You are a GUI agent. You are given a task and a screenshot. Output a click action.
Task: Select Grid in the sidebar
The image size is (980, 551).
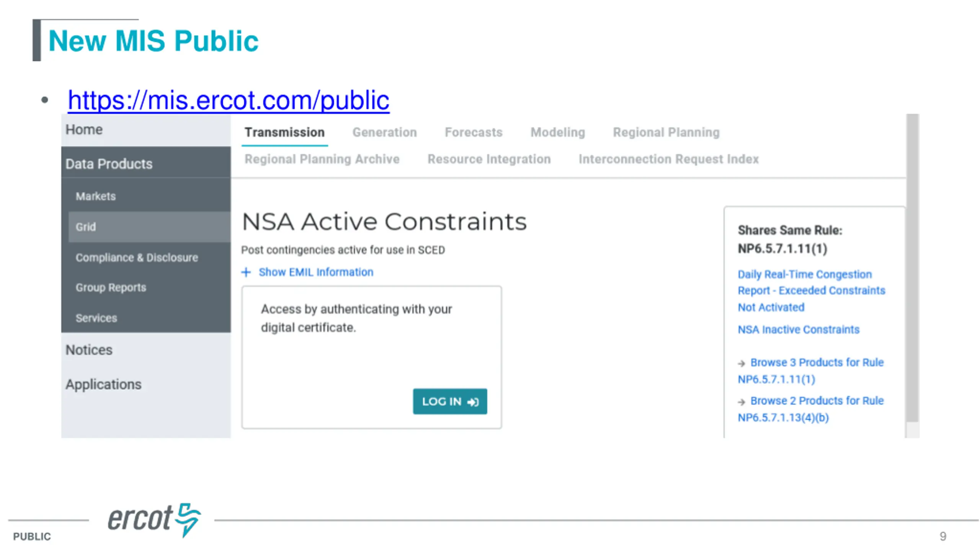149,227
